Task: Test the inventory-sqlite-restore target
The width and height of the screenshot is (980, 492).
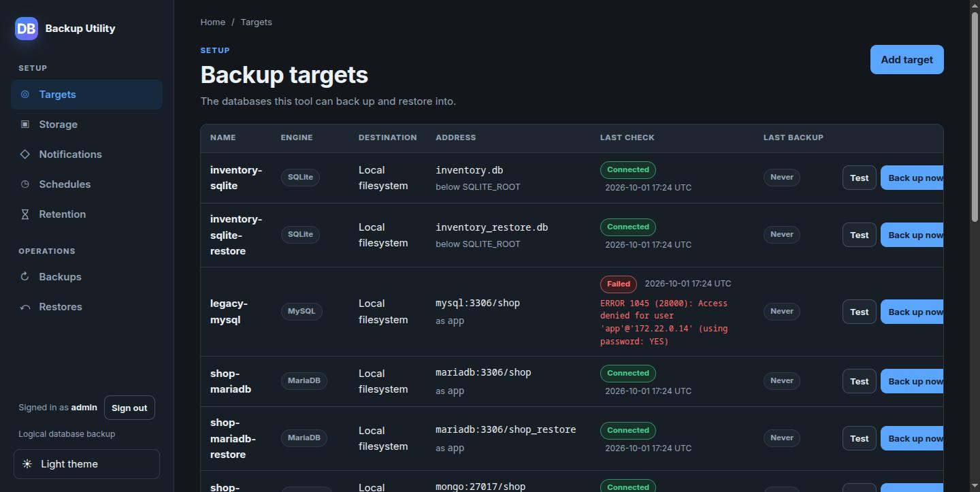Action: pos(859,235)
